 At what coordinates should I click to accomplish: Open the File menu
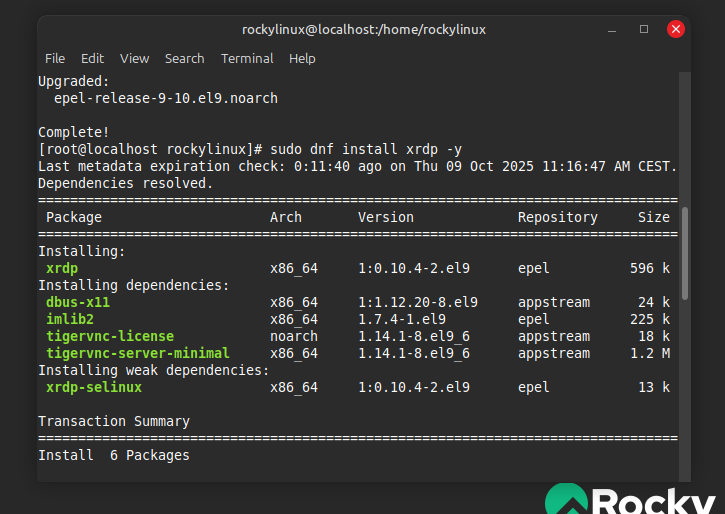[x=55, y=59]
